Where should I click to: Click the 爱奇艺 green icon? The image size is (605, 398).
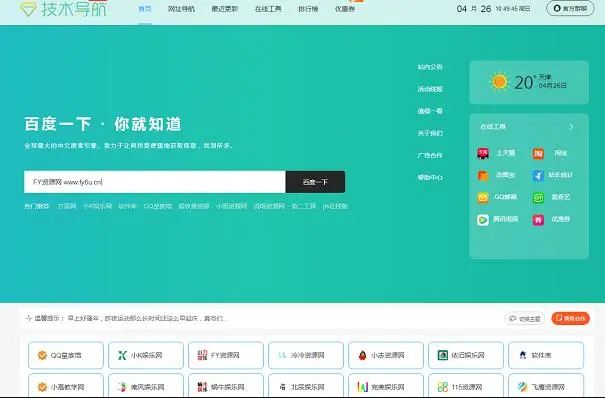(538, 197)
